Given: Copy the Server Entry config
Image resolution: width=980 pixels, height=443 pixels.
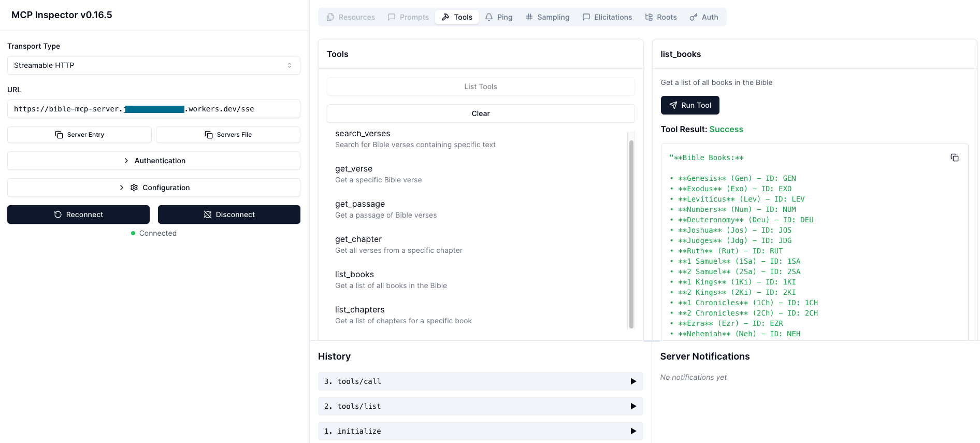Looking at the screenshot, I should click(x=79, y=135).
